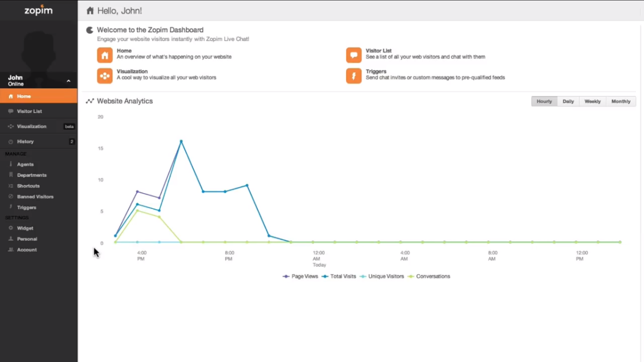Click the chart peak data point at 16
Screen dimensions: 644x362
tap(181, 142)
